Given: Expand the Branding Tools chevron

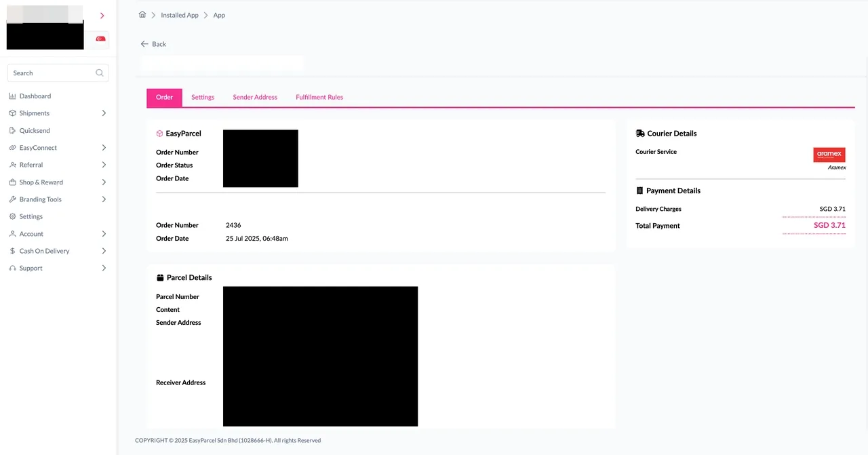Looking at the screenshot, I should tap(104, 199).
